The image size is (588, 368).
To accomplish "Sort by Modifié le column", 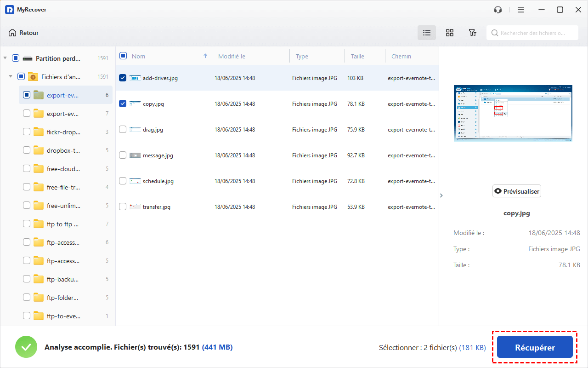I will [x=232, y=56].
